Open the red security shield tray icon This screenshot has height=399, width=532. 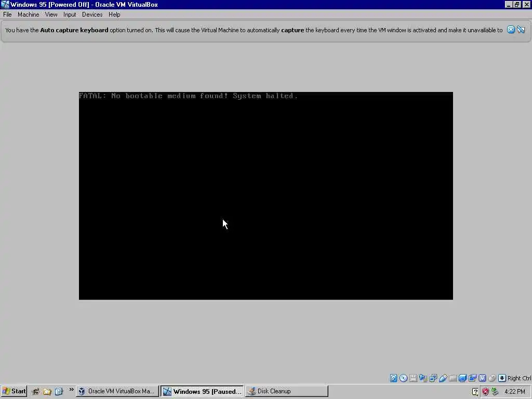point(485,392)
